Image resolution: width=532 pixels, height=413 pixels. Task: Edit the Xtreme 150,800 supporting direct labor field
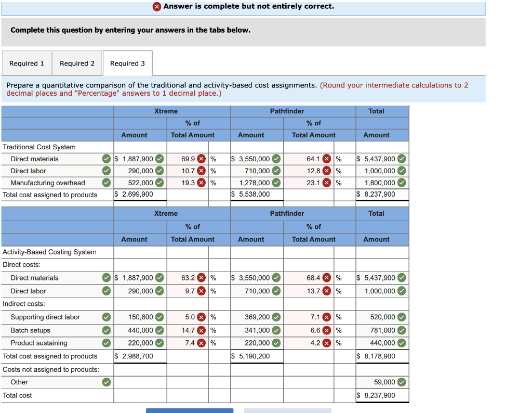tap(140, 317)
